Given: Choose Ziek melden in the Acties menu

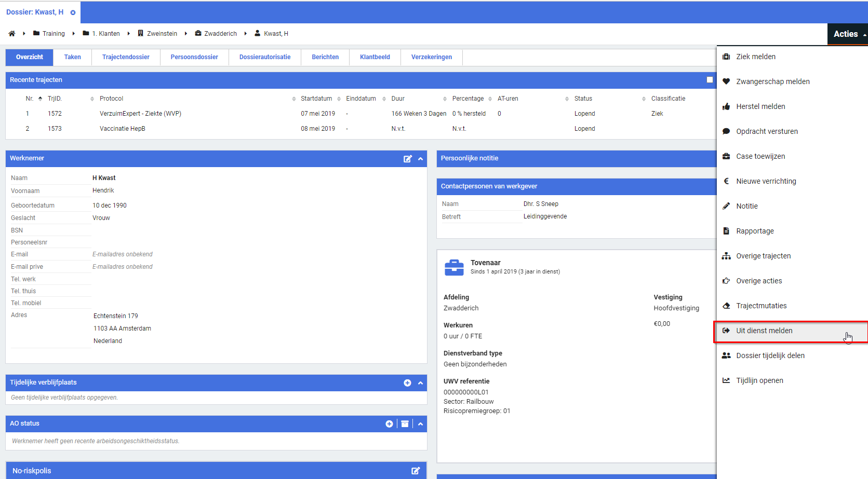Looking at the screenshot, I should pos(756,57).
